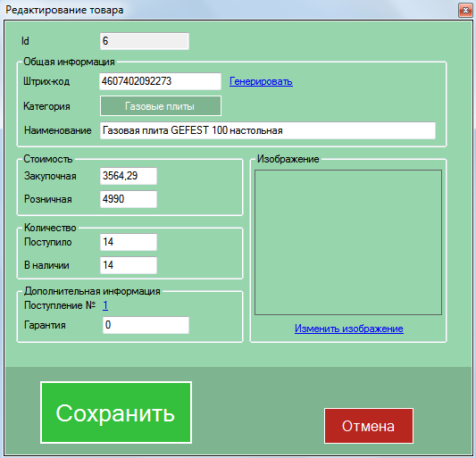Focus the Штрих-код input field
This screenshot has width=476, height=458.
[x=160, y=81]
